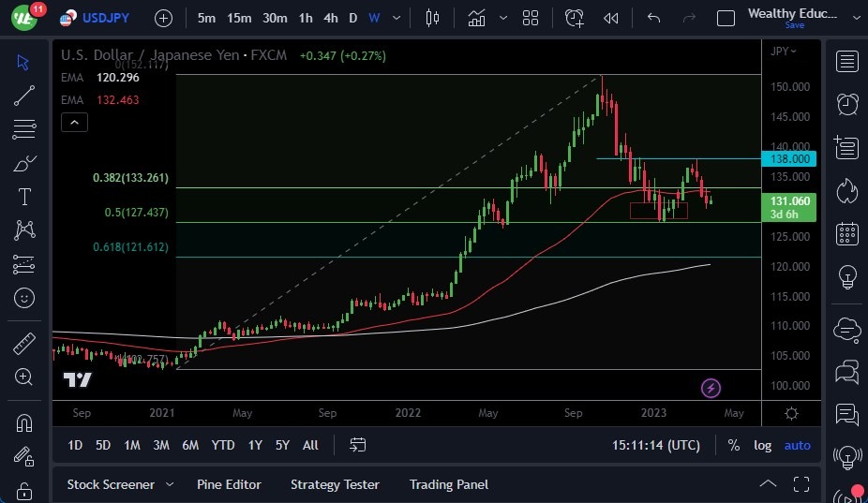Click the measure ruler tool
This screenshot has width=868, height=503.
click(24, 344)
